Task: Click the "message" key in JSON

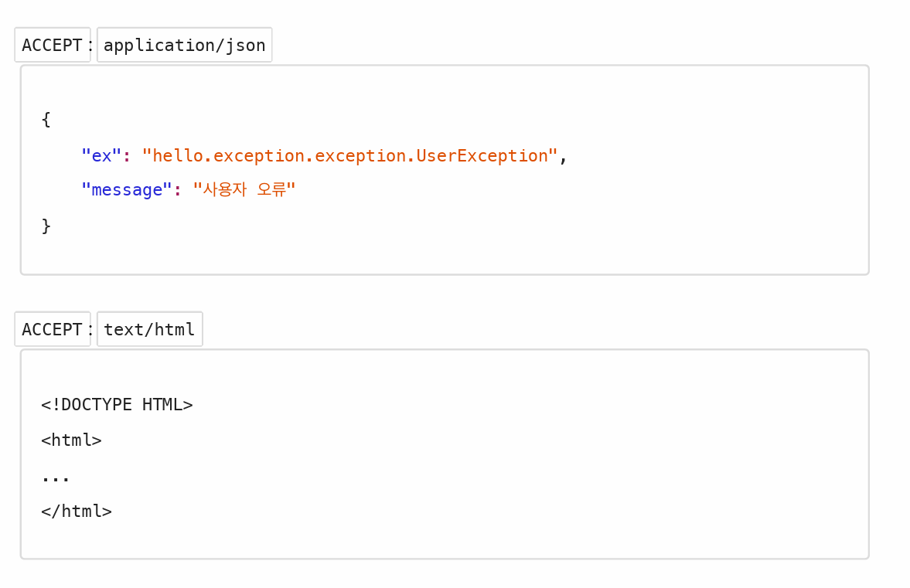Action: pos(127,189)
